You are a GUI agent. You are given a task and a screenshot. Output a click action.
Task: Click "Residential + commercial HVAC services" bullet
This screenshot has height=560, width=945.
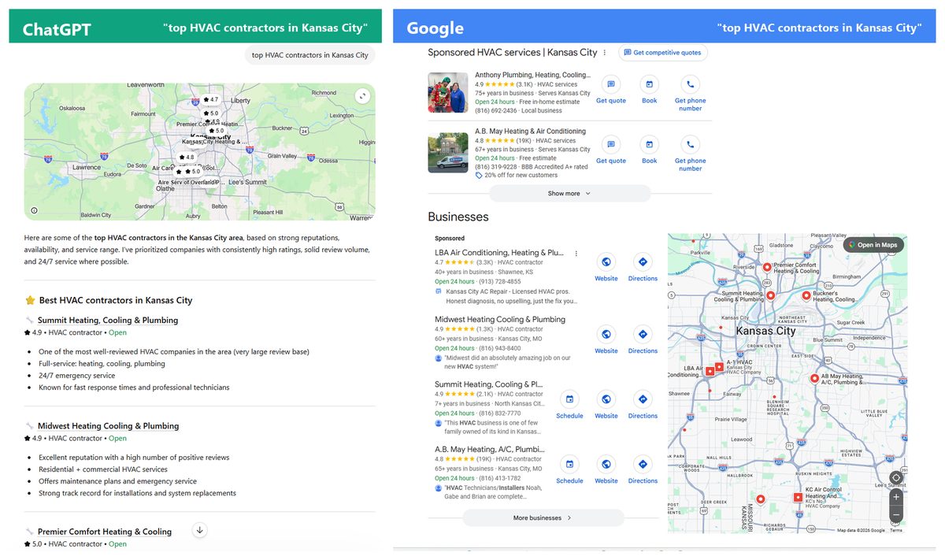click(103, 469)
